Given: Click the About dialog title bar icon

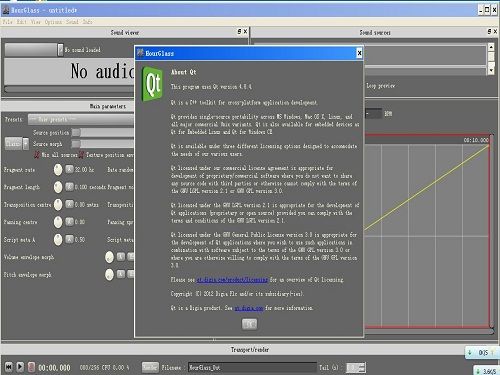Looking at the screenshot, I should pyautogui.click(x=140, y=53).
